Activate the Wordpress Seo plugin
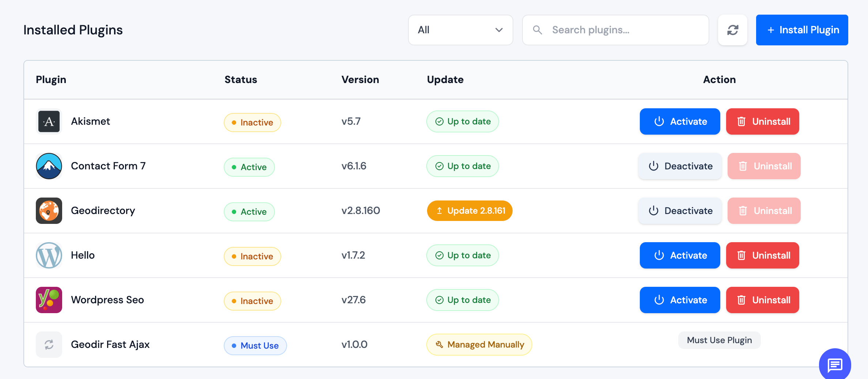This screenshot has height=379, width=868. pyautogui.click(x=680, y=300)
